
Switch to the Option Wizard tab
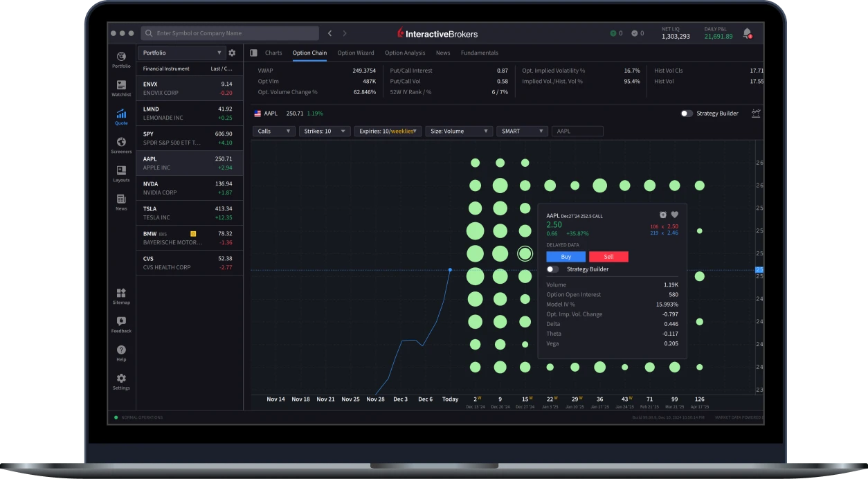[356, 53]
